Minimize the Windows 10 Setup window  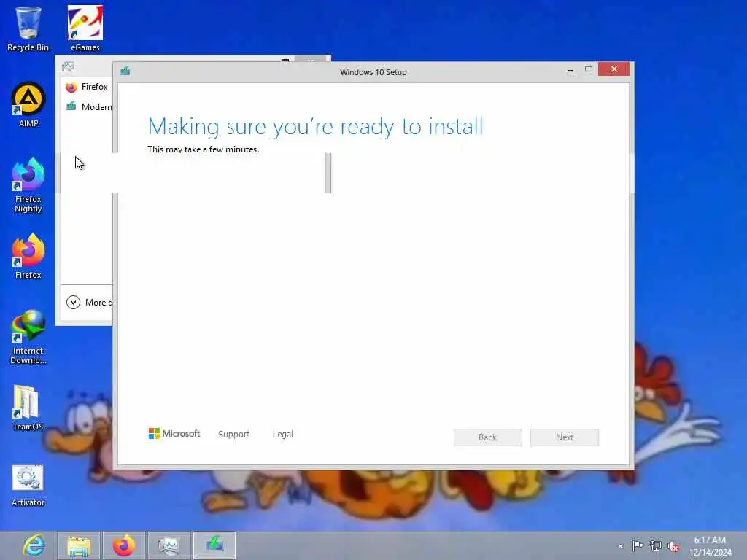[570, 69]
